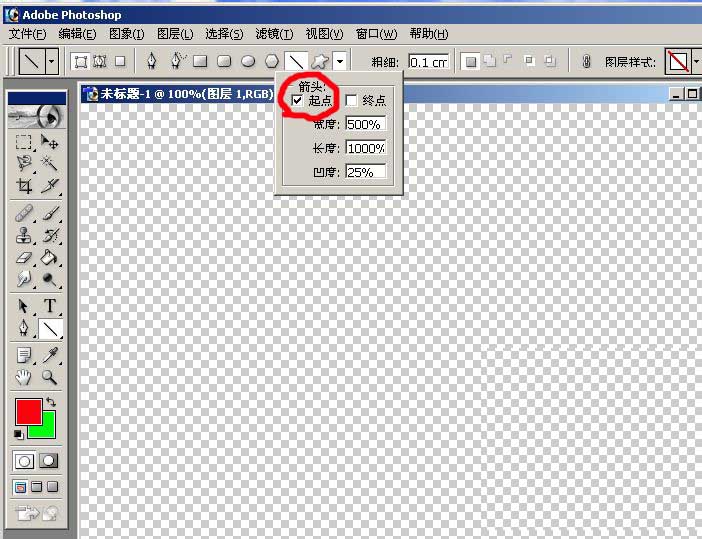Swap foreground and background colors arrow
This screenshot has height=539, width=702.
click(51, 402)
